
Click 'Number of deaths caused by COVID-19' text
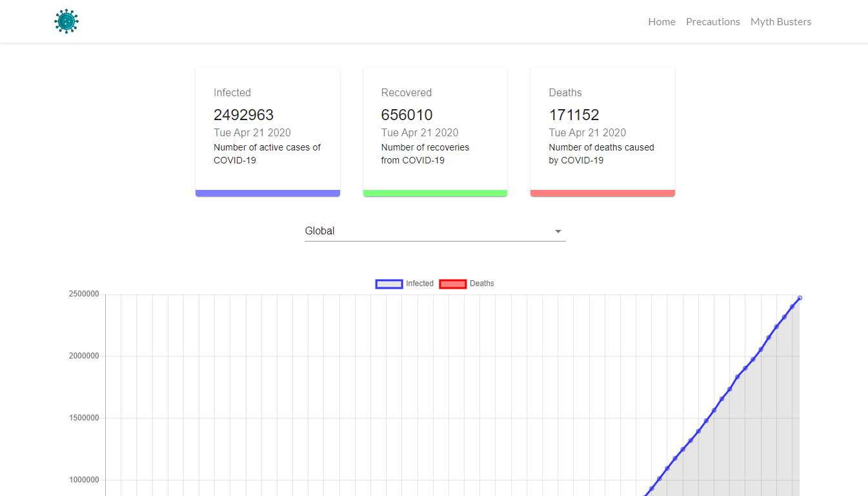pos(601,154)
